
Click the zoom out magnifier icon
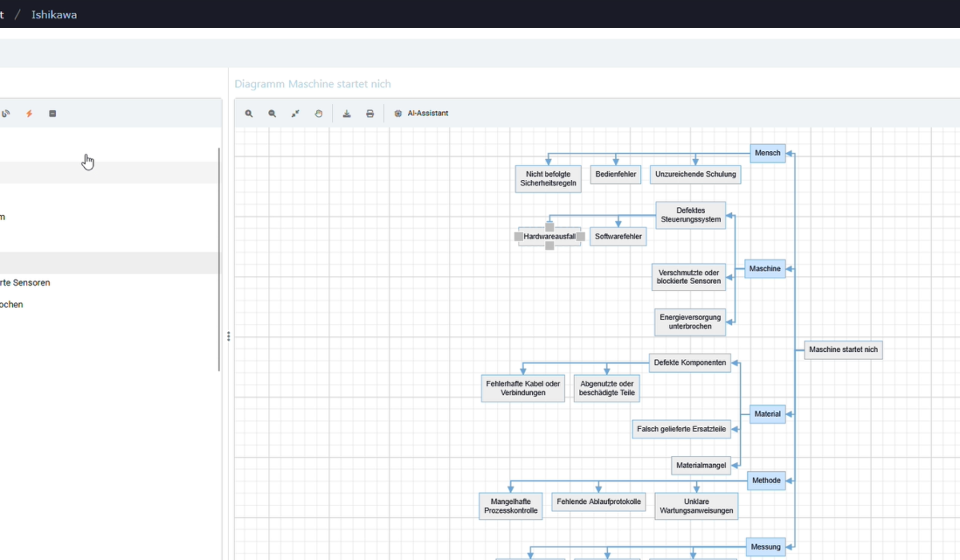[272, 114]
